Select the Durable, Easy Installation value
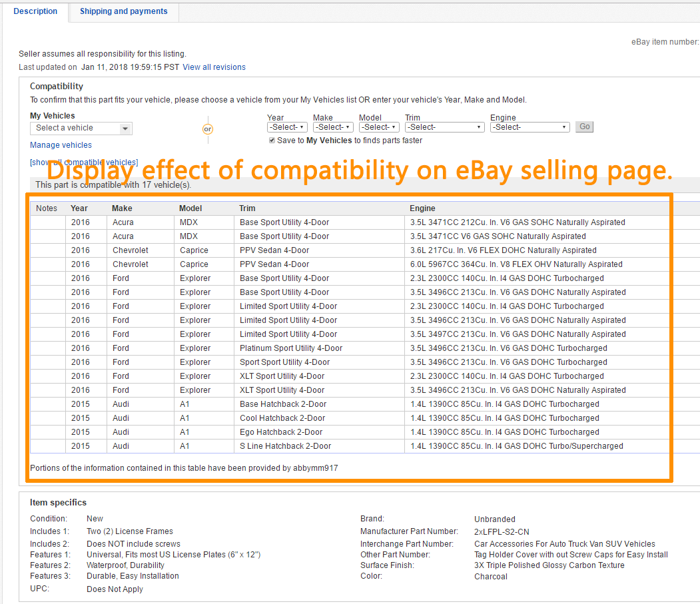The height and width of the screenshot is (604, 700). click(133, 576)
